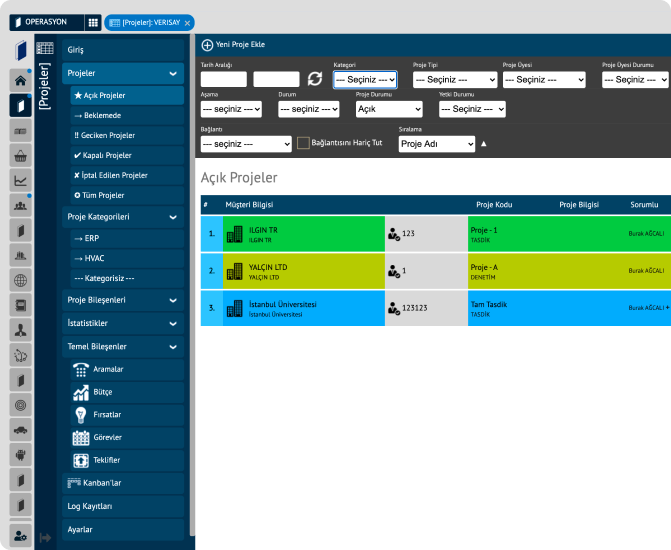Click the chart icon for Bütçe
This screenshot has width=671, height=550.
click(x=81, y=392)
